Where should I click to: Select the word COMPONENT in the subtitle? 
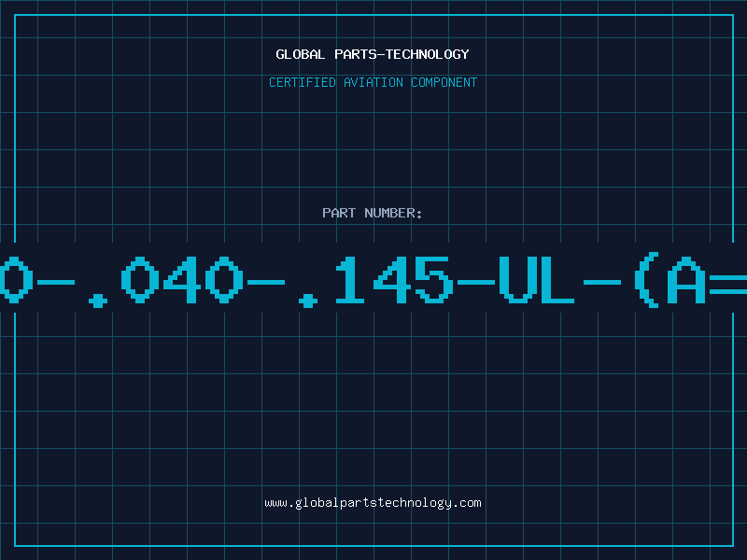444,82
